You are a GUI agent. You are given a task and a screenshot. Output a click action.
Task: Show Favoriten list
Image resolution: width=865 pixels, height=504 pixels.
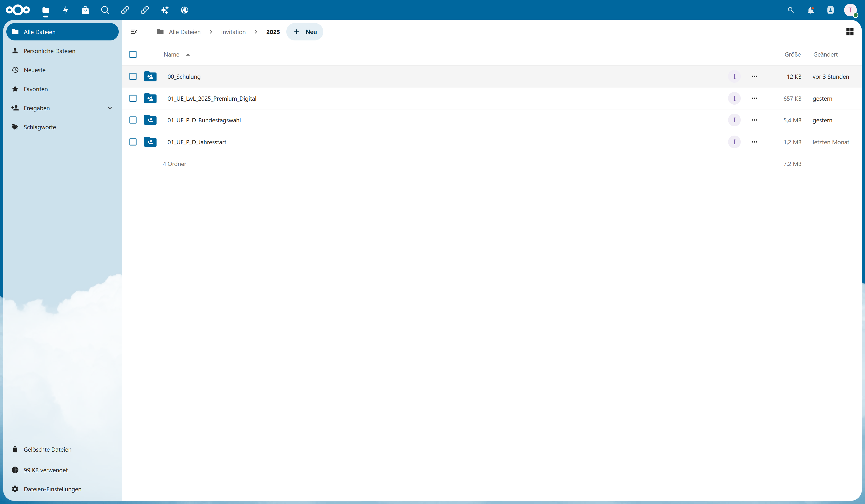[62, 89]
